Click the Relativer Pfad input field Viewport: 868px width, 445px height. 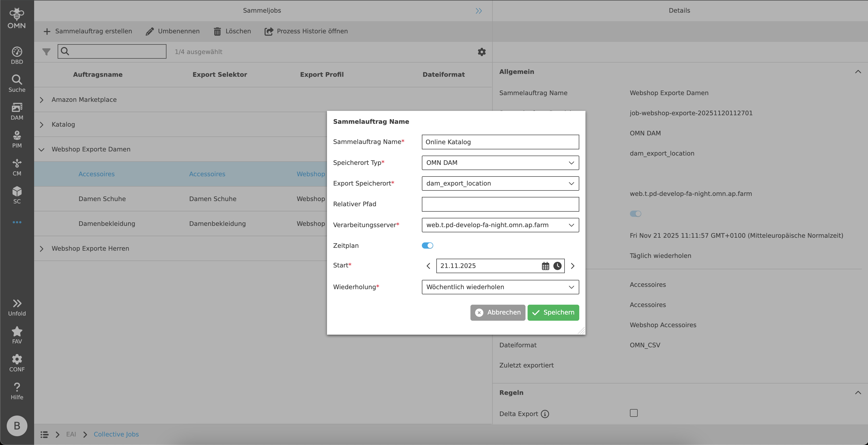coord(500,204)
